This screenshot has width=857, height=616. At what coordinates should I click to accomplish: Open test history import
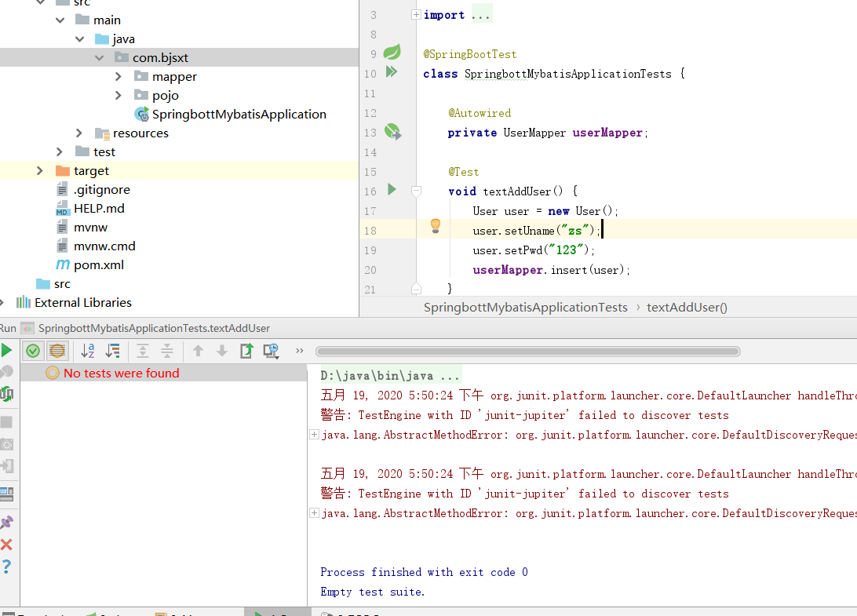(271, 351)
